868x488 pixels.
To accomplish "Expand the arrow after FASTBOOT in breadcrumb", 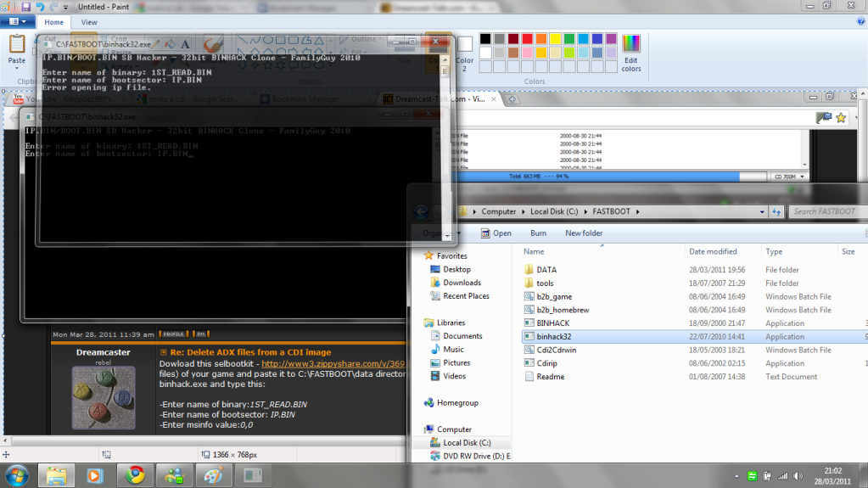I will click(x=638, y=211).
